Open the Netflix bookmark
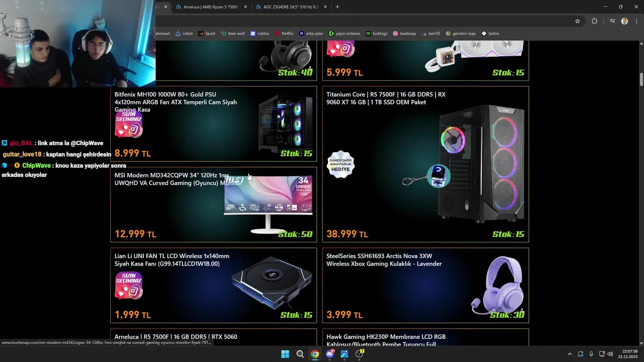This screenshot has height=362, width=644. point(284,34)
